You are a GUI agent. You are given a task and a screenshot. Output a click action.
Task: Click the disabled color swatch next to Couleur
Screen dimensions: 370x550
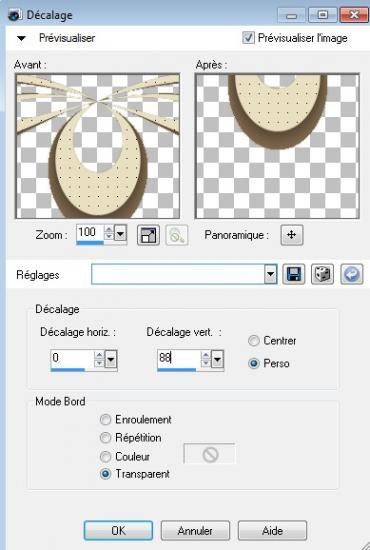(209, 454)
